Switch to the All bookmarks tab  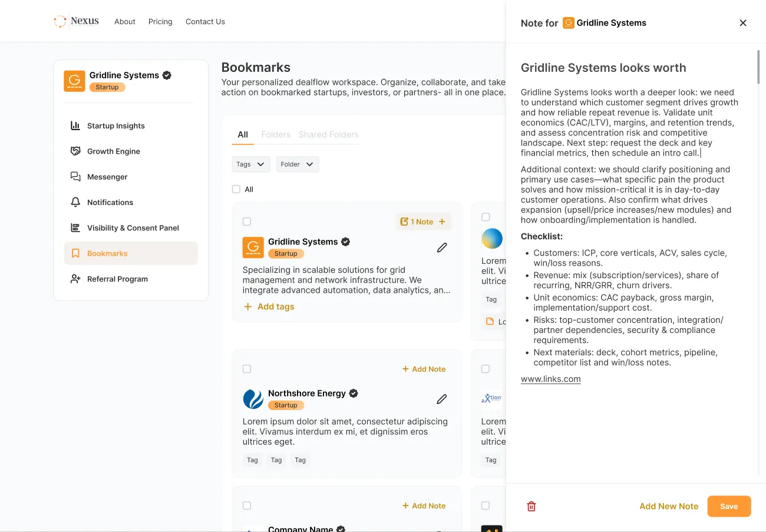[x=243, y=134]
